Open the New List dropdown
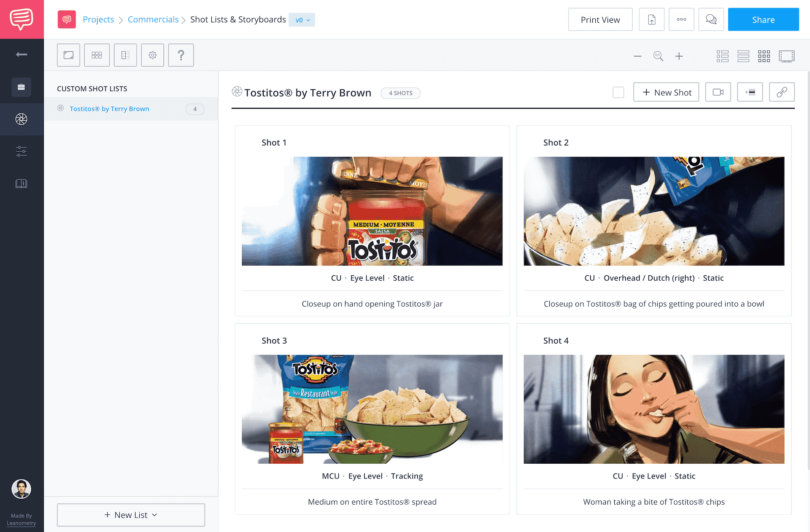 [131, 515]
